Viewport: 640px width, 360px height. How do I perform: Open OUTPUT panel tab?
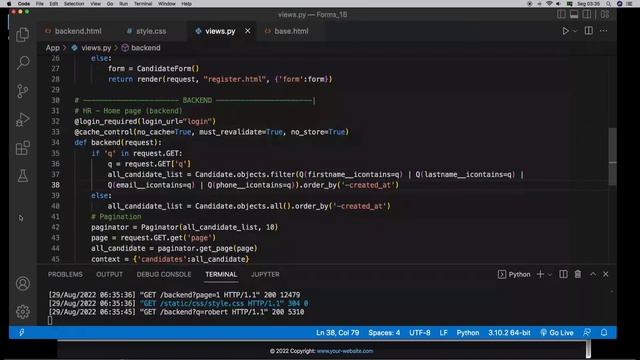(x=109, y=274)
